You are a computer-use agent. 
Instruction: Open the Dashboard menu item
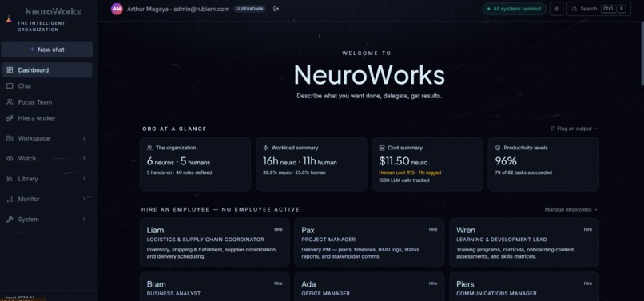pyautogui.click(x=47, y=70)
